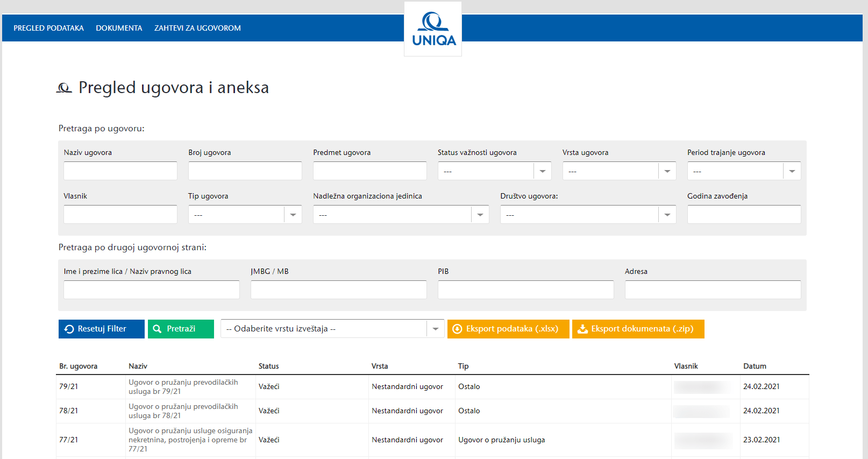Open the DOKUMENTA menu item
868x459 pixels.
point(119,28)
